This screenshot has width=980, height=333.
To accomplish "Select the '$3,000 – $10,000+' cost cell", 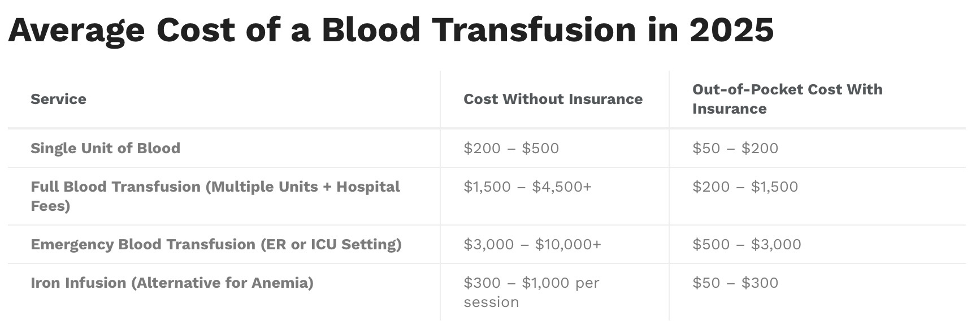I will pyautogui.click(x=532, y=244).
